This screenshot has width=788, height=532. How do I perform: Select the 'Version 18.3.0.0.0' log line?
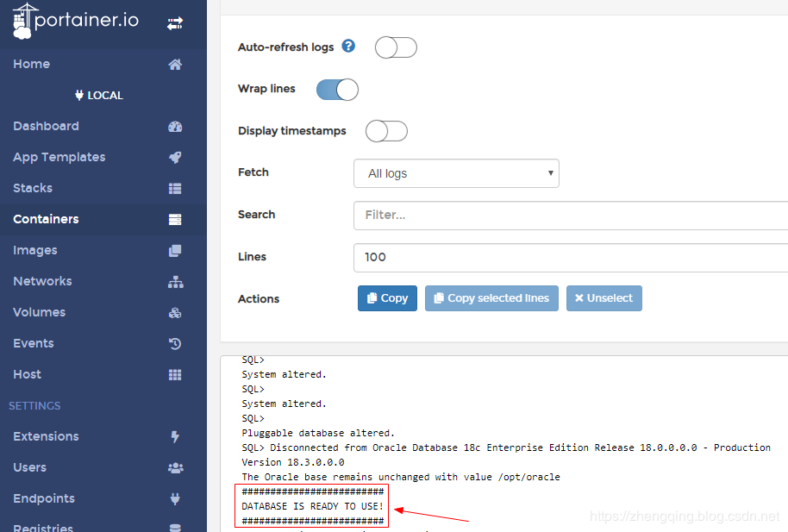pos(293,462)
